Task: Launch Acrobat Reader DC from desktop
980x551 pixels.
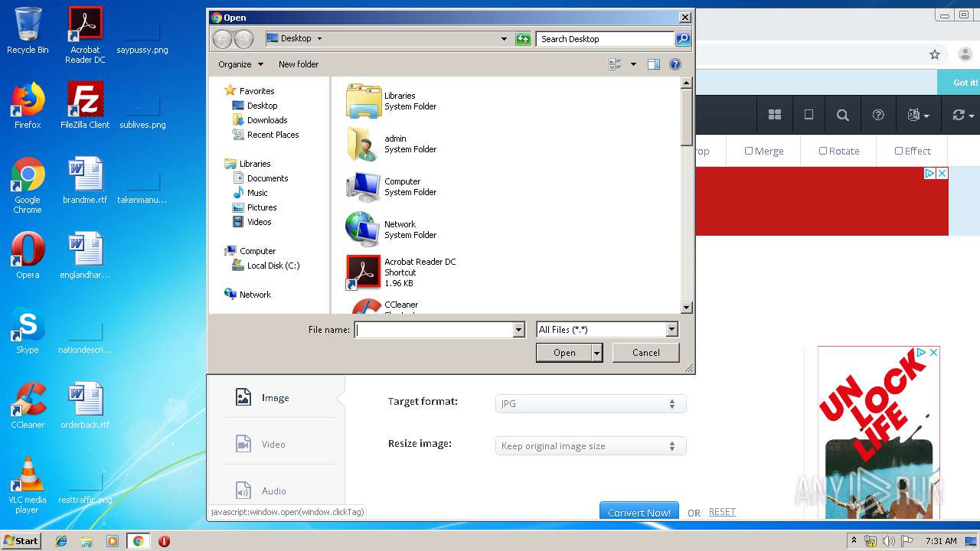Action: tap(85, 35)
